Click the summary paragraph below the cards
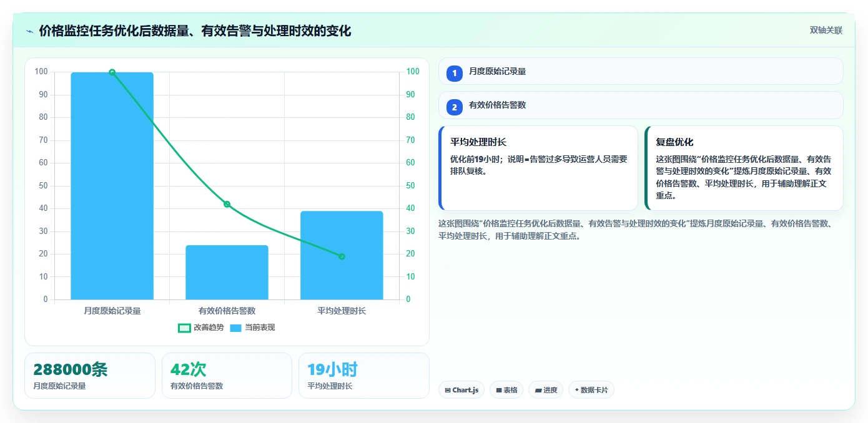 636,230
